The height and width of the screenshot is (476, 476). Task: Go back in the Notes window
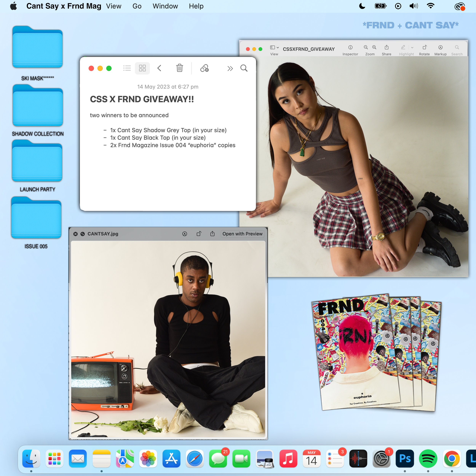tap(159, 68)
